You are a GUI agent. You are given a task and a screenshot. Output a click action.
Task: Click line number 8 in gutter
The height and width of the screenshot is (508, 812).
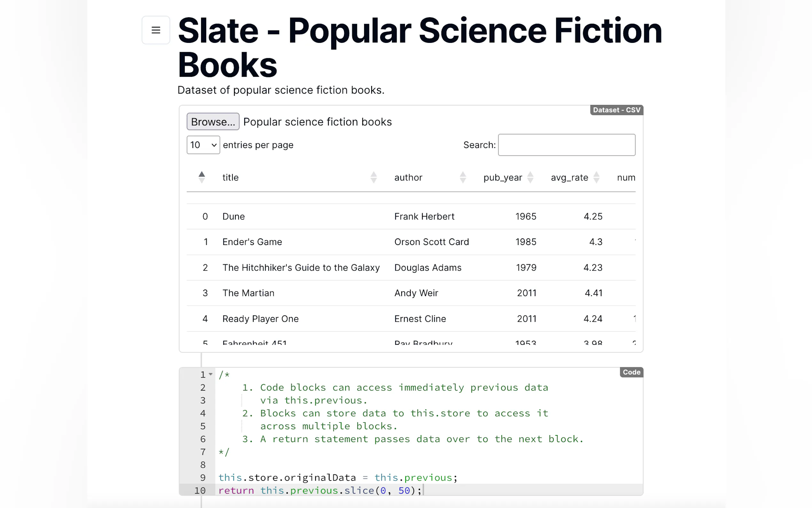[203, 465]
